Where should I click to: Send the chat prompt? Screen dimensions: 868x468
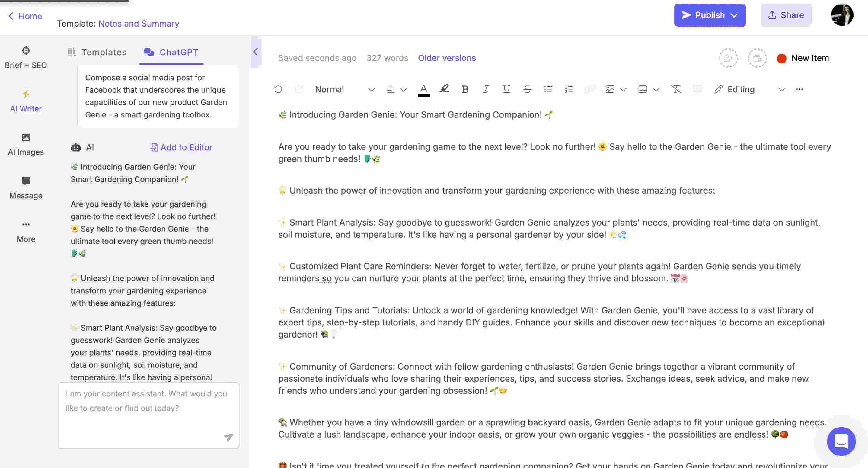tap(228, 437)
